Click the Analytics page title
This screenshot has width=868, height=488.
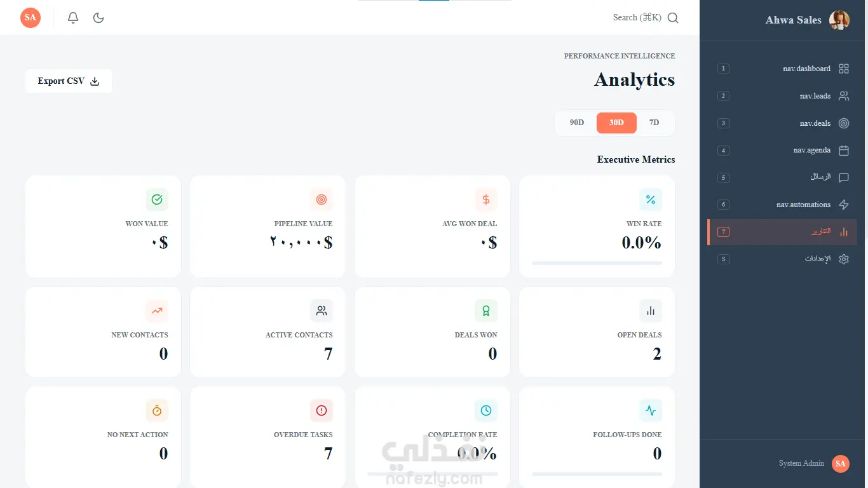click(x=635, y=79)
